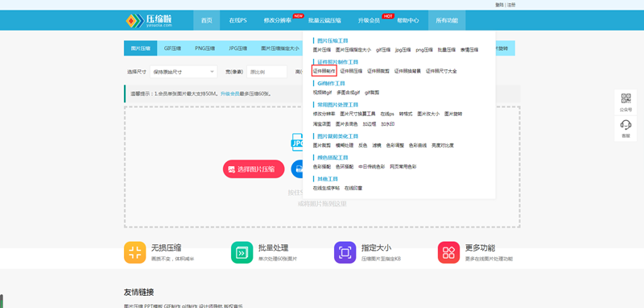Open the 选择尺寸 保持原始尺寸 dropdown

tap(184, 72)
